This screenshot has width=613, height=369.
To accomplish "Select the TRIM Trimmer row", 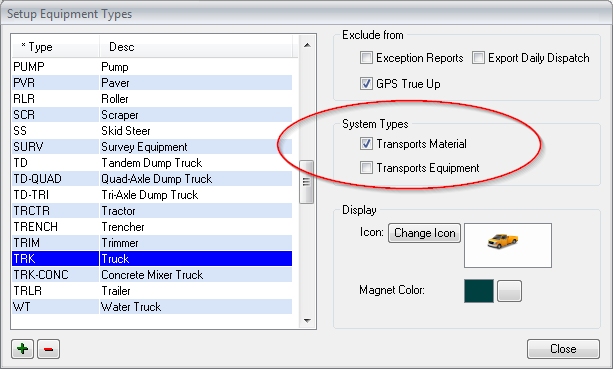I will (x=152, y=243).
